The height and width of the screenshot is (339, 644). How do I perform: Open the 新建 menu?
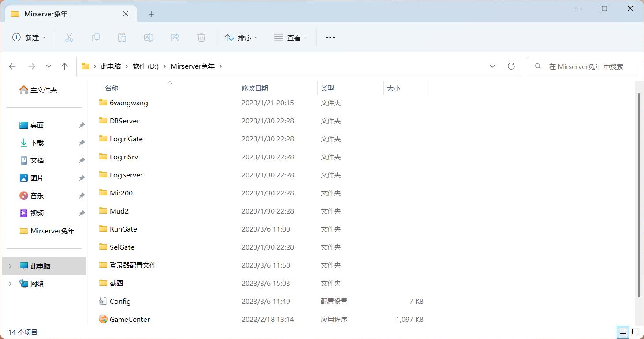(x=29, y=37)
